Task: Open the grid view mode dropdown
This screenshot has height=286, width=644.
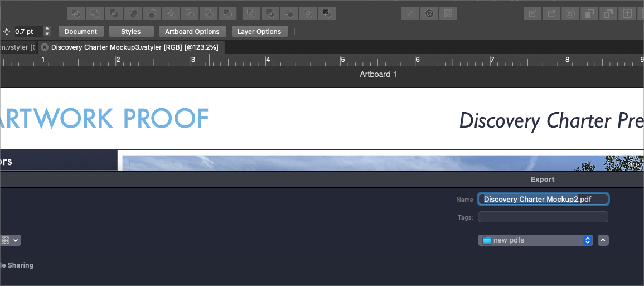Action: [x=10, y=240]
